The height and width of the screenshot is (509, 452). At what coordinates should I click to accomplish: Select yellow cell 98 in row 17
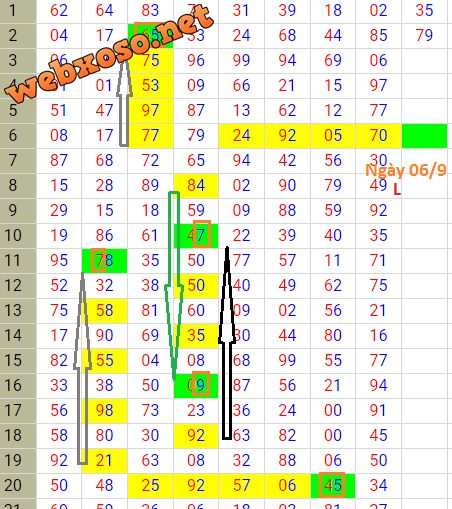coord(105,411)
